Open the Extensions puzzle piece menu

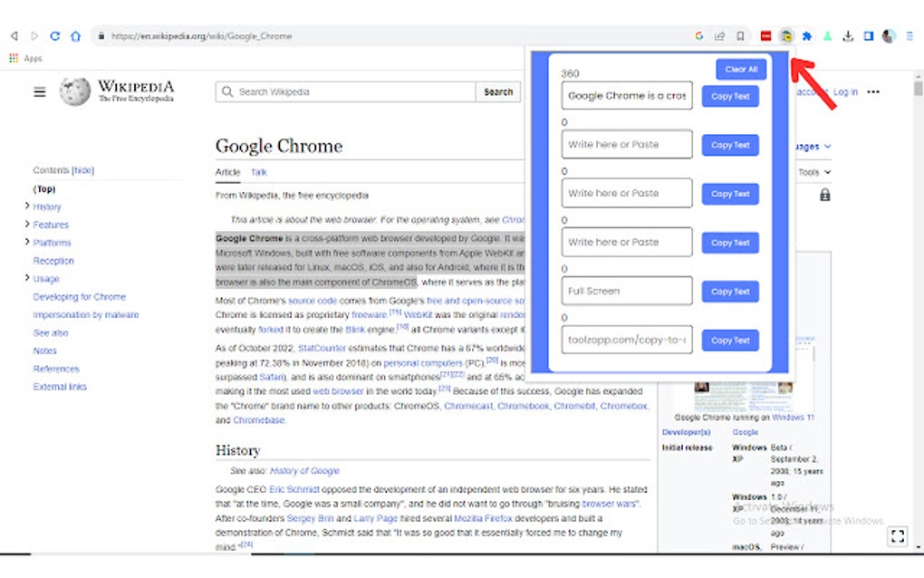[805, 35]
